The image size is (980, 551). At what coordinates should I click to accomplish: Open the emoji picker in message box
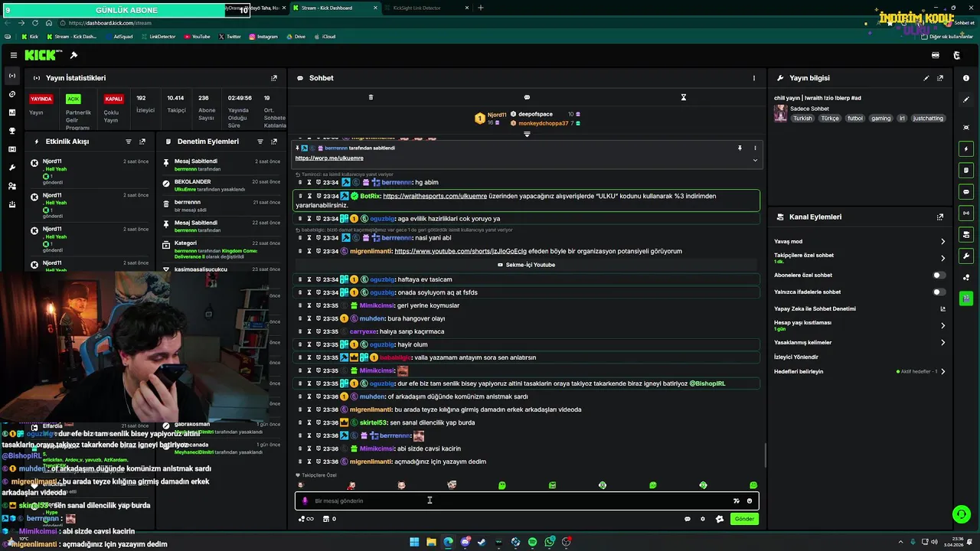click(750, 500)
